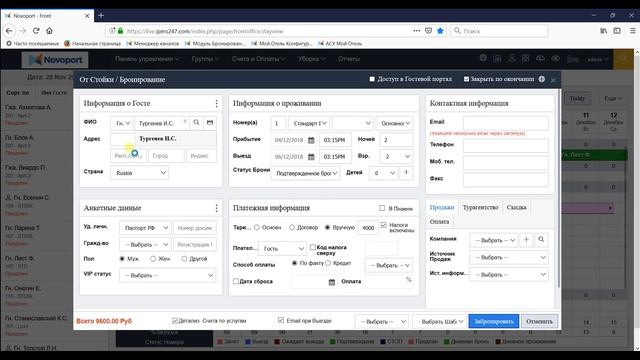The width and height of the screenshot is (640, 360).
Task: Click the bookmark star icon
Action: click(440, 31)
